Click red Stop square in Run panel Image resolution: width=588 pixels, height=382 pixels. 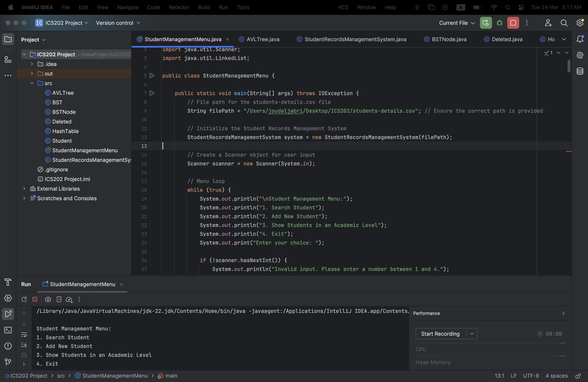(x=35, y=299)
